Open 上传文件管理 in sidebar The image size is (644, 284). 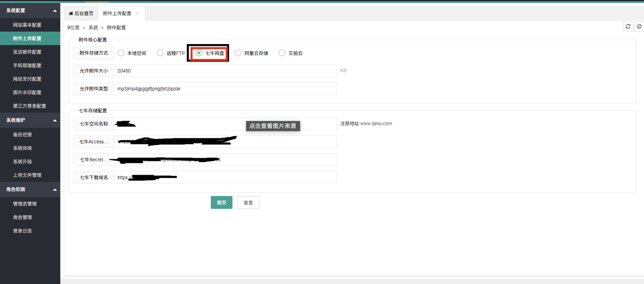pos(30,175)
